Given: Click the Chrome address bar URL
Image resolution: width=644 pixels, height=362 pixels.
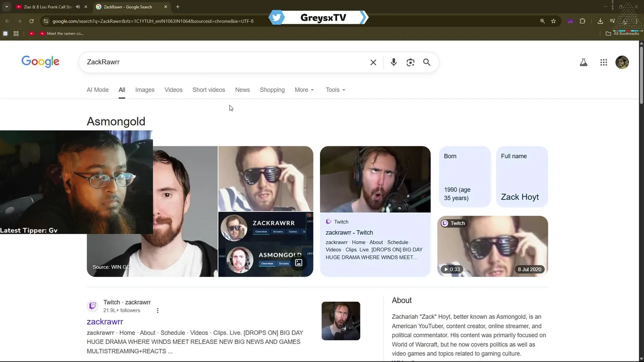Looking at the screenshot, I should (153, 21).
